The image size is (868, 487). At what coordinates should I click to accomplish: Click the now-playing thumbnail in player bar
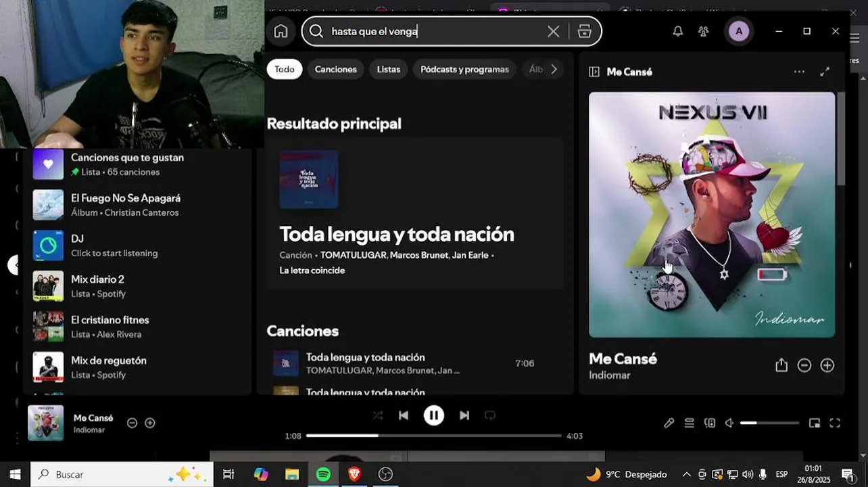pos(45,423)
